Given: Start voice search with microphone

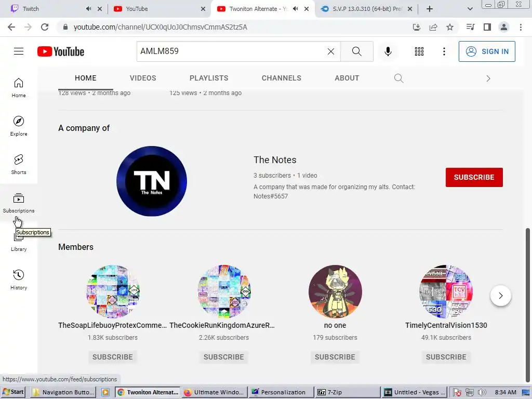Looking at the screenshot, I should pos(388,51).
